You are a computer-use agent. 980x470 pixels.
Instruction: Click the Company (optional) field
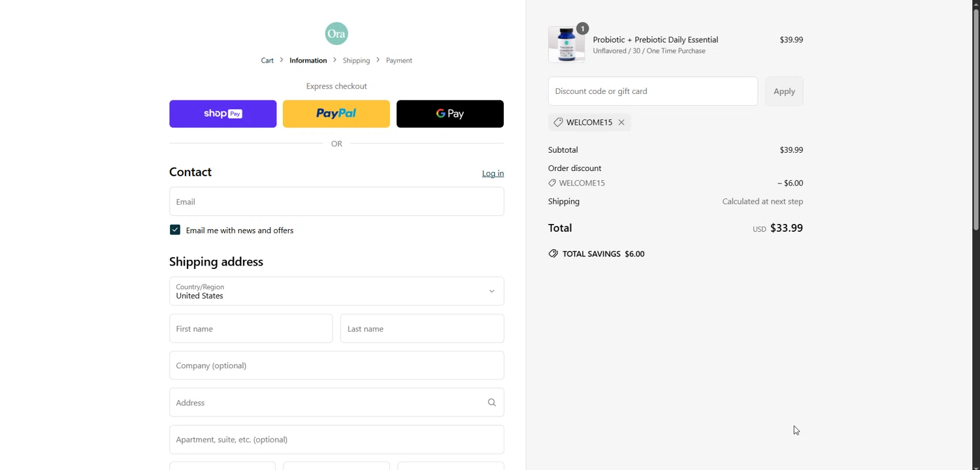coord(336,366)
